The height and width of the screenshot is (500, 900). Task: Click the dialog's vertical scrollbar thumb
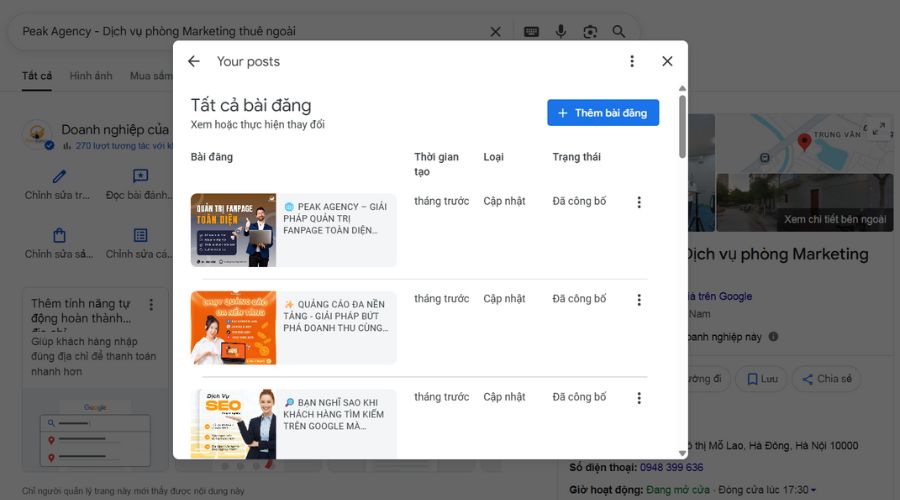pos(682,126)
